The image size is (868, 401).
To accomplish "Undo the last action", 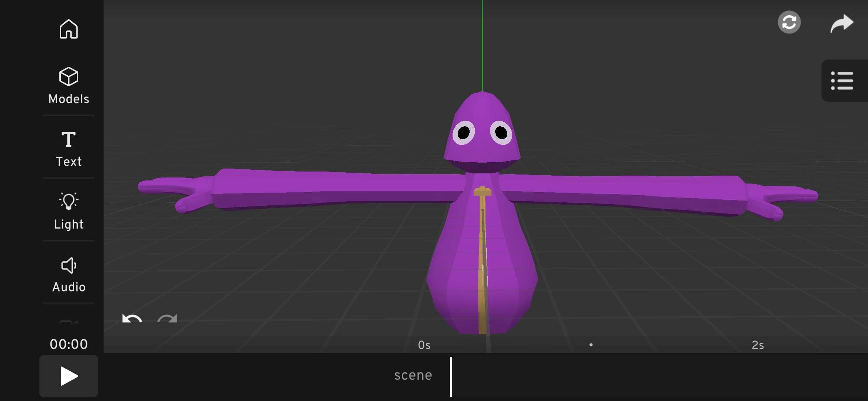I will coord(132,319).
